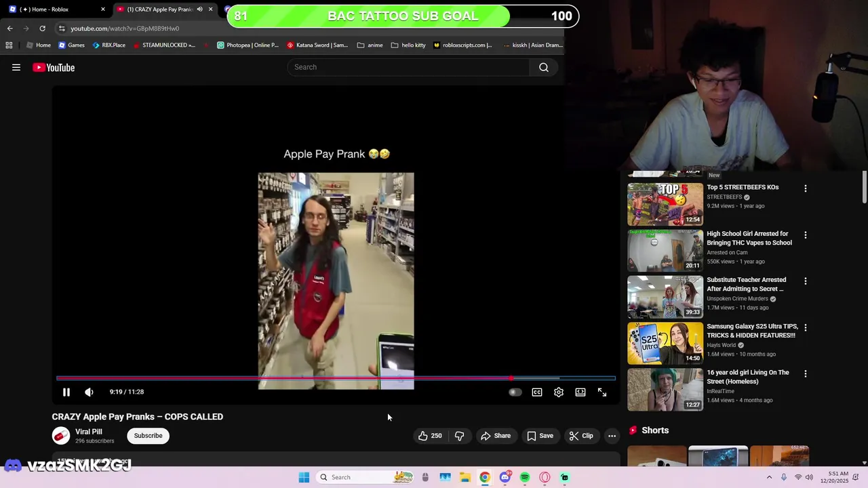The height and width of the screenshot is (488, 868).
Task: Click the Windows taskbar search box
Action: click(x=366, y=477)
